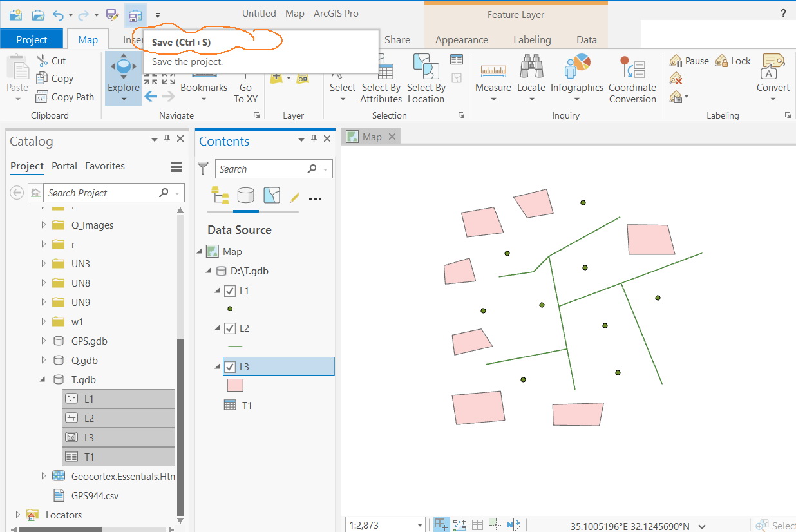Click Copy Path in the Clipboard group
Screen dimensions: 796x532
pyautogui.click(x=65, y=97)
